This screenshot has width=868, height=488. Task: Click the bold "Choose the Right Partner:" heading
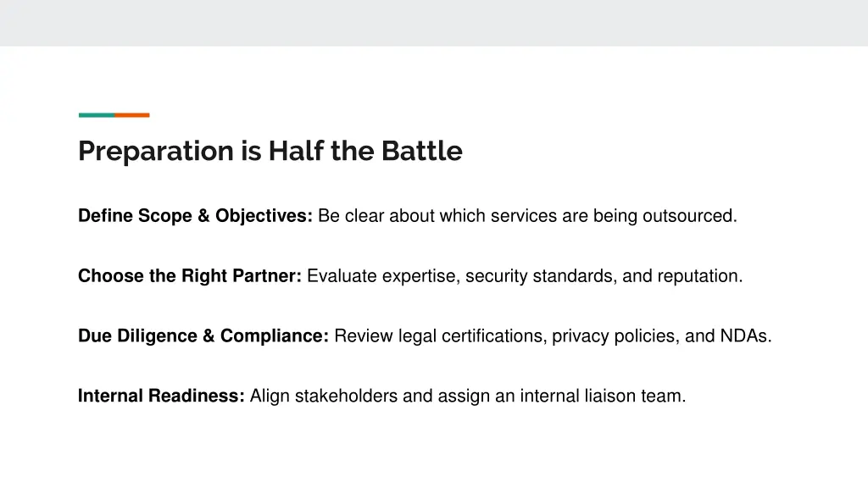coord(190,275)
